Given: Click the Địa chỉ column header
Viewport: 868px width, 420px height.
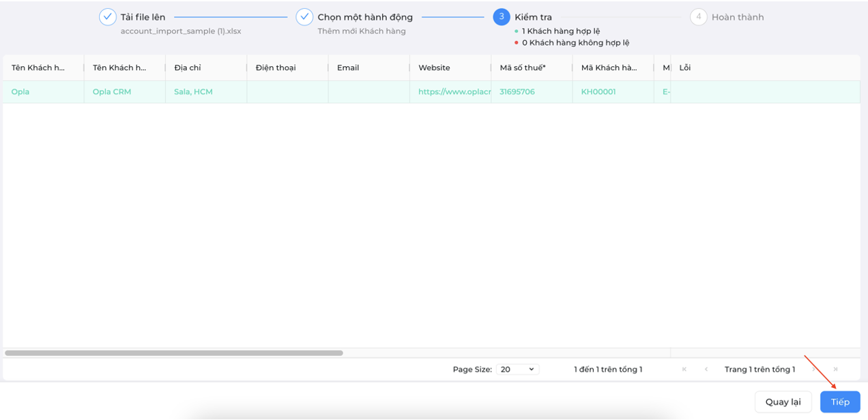Looking at the screenshot, I should point(206,67).
